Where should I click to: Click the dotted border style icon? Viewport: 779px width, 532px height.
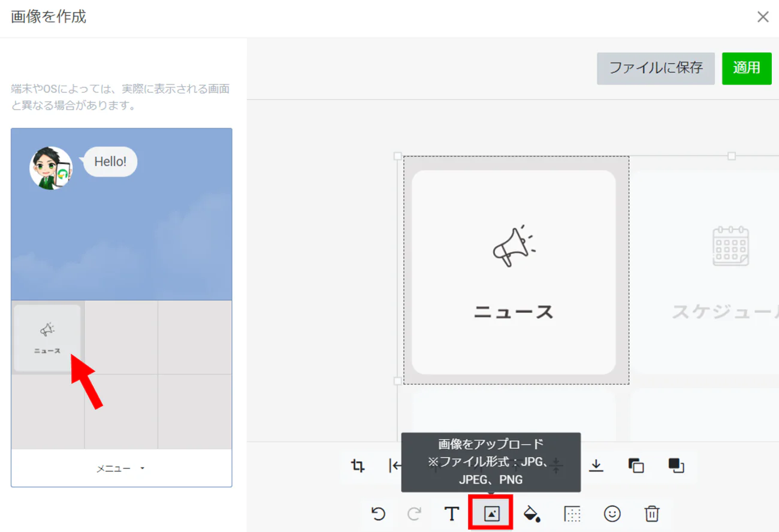pos(572,513)
